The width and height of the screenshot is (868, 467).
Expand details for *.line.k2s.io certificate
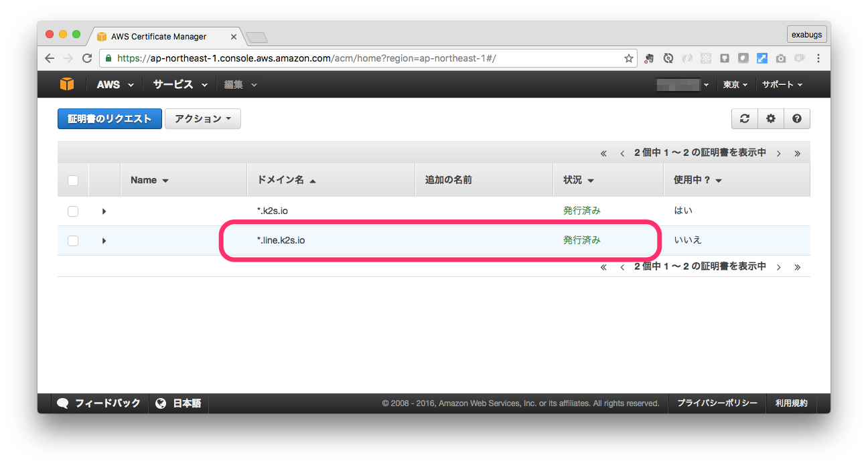click(x=104, y=241)
